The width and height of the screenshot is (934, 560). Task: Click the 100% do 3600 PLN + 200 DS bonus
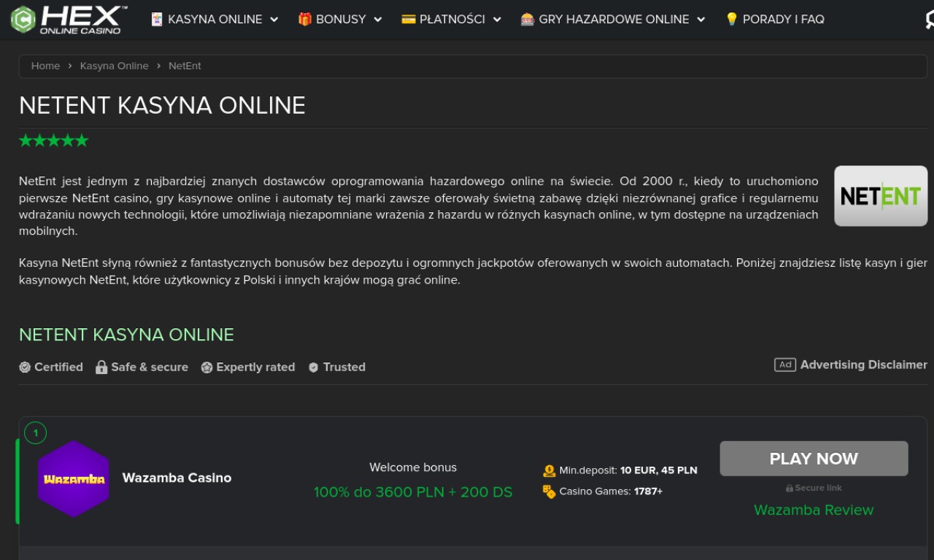tap(413, 492)
